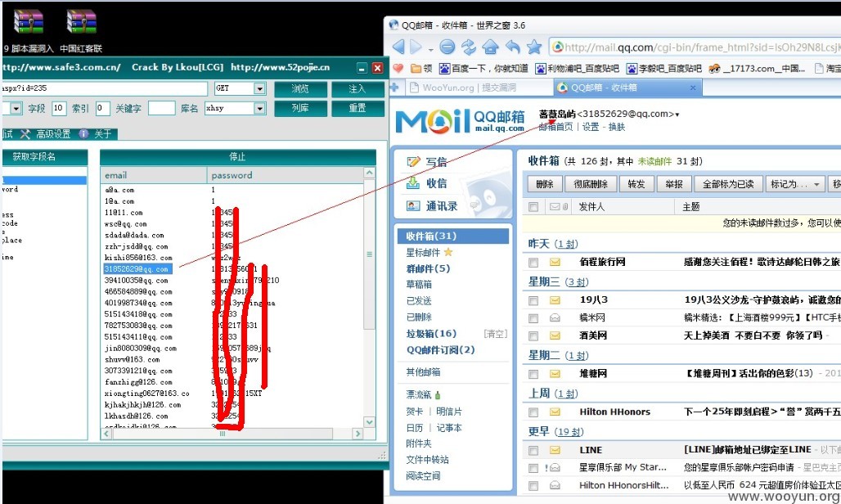Click the envelope icon of Hilton HHonors message
The height and width of the screenshot is (504, 841).
[555, 412]
